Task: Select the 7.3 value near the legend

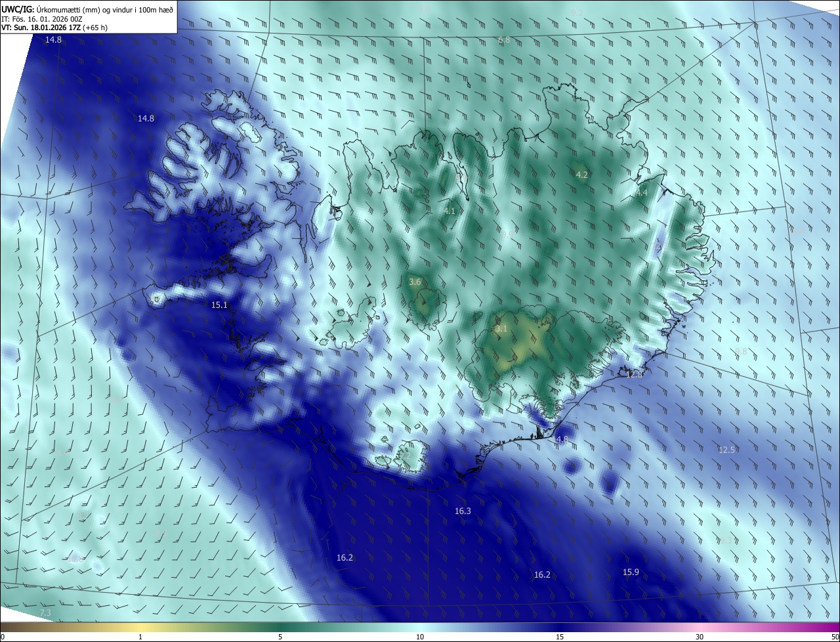Action: coord(45,612)
